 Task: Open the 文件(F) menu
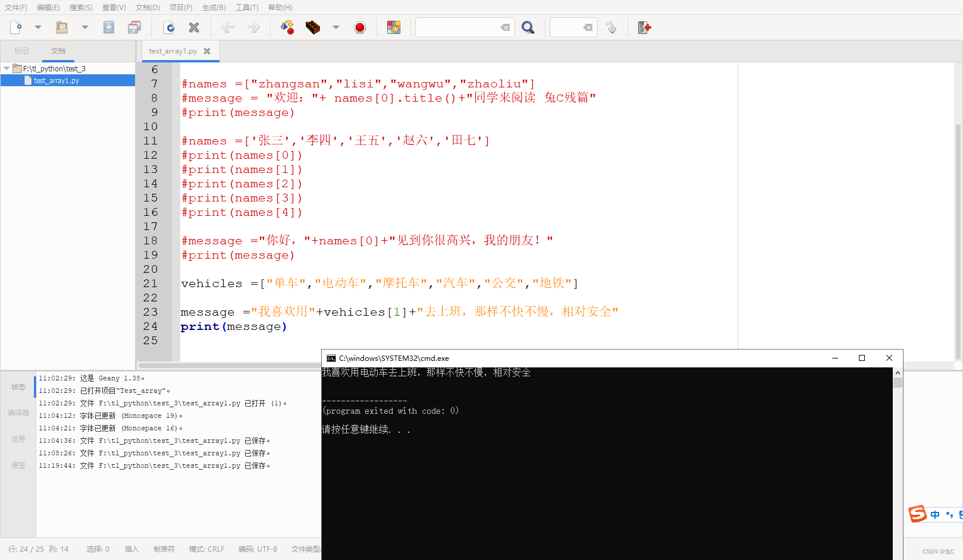point(16,8)
